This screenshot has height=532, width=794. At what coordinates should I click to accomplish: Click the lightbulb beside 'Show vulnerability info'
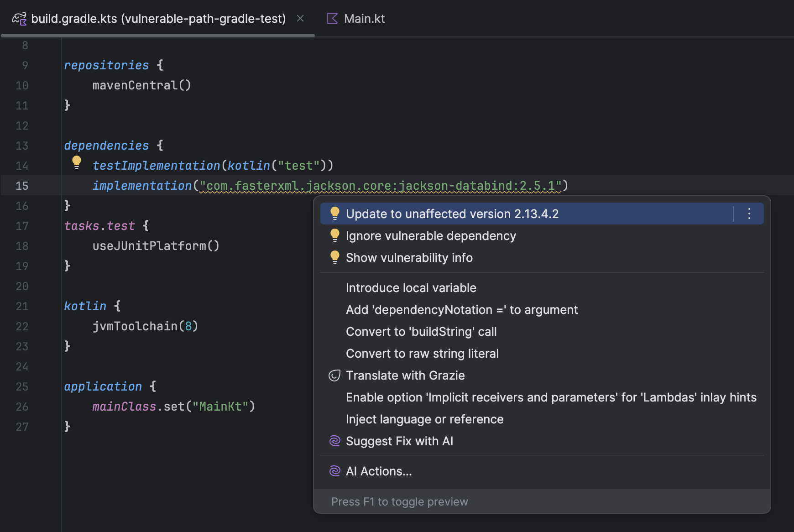point(335,257)
